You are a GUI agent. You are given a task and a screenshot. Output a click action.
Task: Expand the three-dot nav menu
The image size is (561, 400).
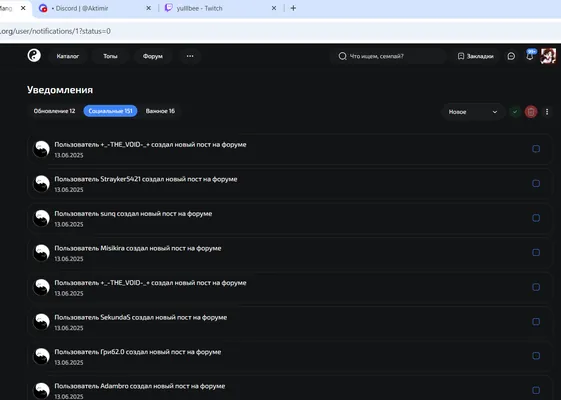click(190, 56)
